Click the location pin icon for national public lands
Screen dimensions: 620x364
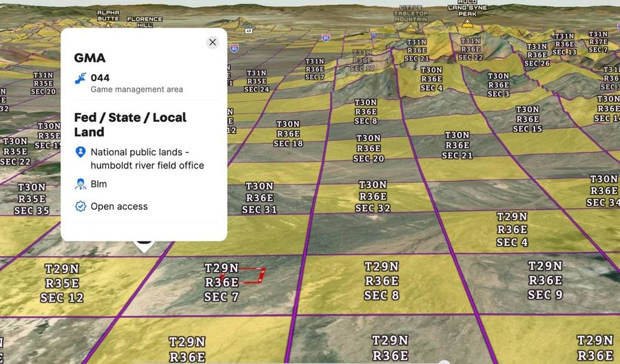[x=81, y=152]
